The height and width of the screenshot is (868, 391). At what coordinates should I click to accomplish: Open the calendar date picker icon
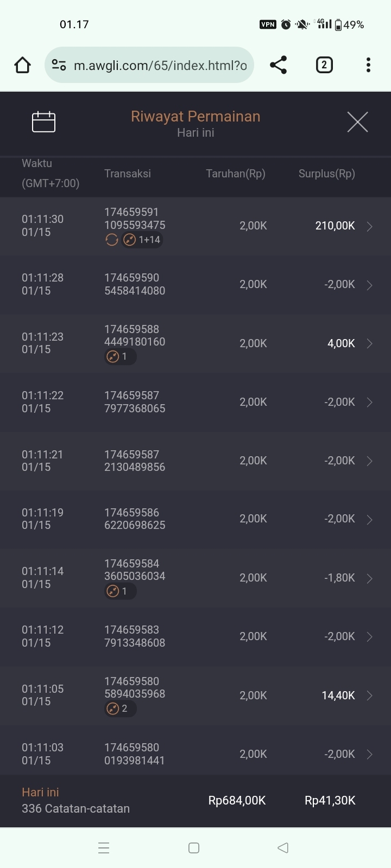coord(44,122)
